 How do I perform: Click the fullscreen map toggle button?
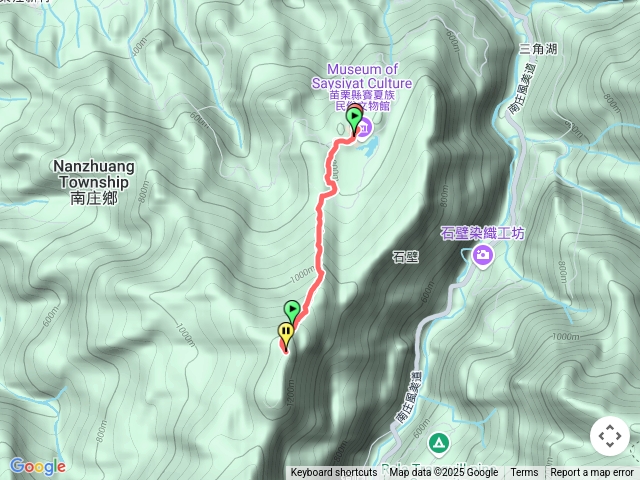tap(610, 436)
